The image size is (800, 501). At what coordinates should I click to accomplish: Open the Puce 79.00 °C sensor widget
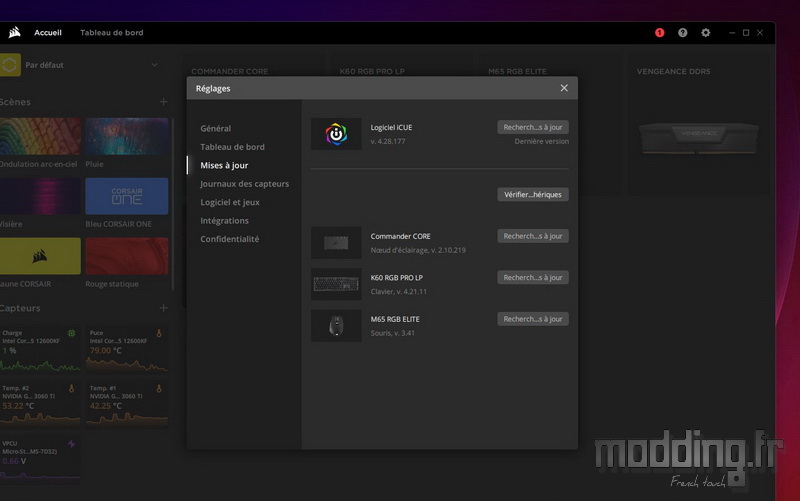click(127, 349)
